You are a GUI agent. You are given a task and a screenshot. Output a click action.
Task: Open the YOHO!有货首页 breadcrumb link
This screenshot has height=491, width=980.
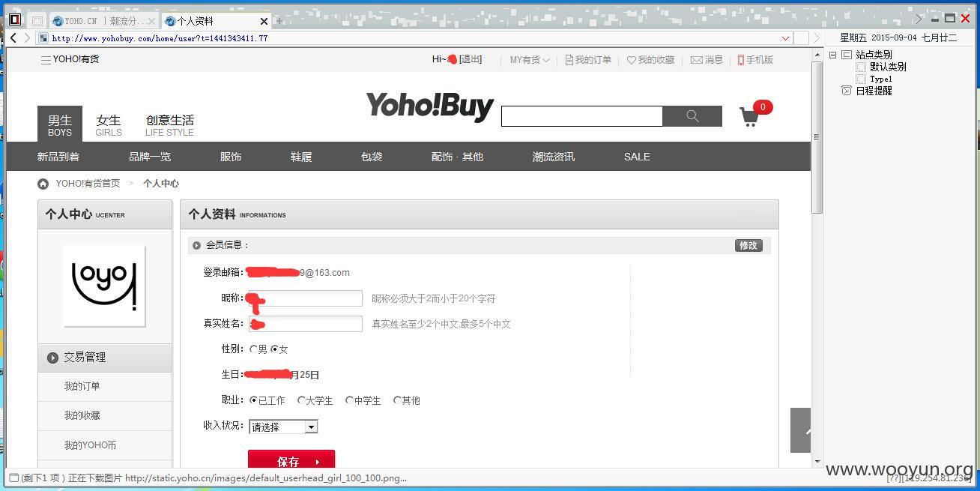[88, 184]
